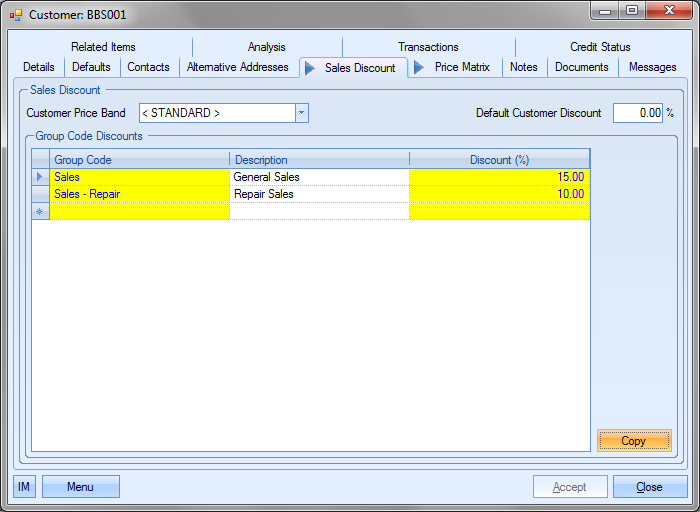Switch to the Details tab
Viewport: 700px width, 512px height.
[x=39, y=67]
